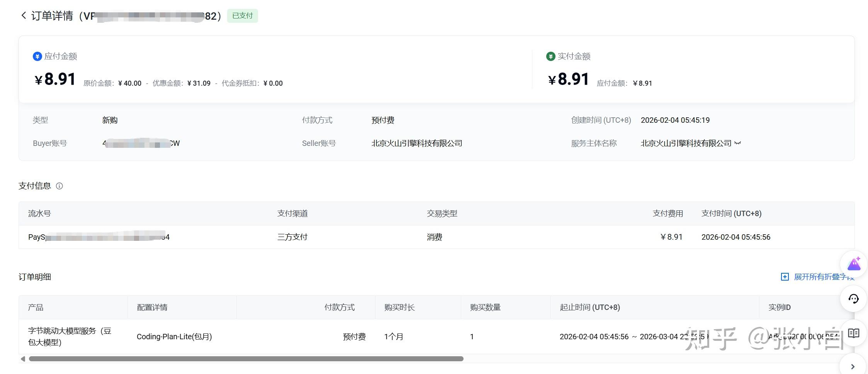Open the documentation book icon

(854, 333)
